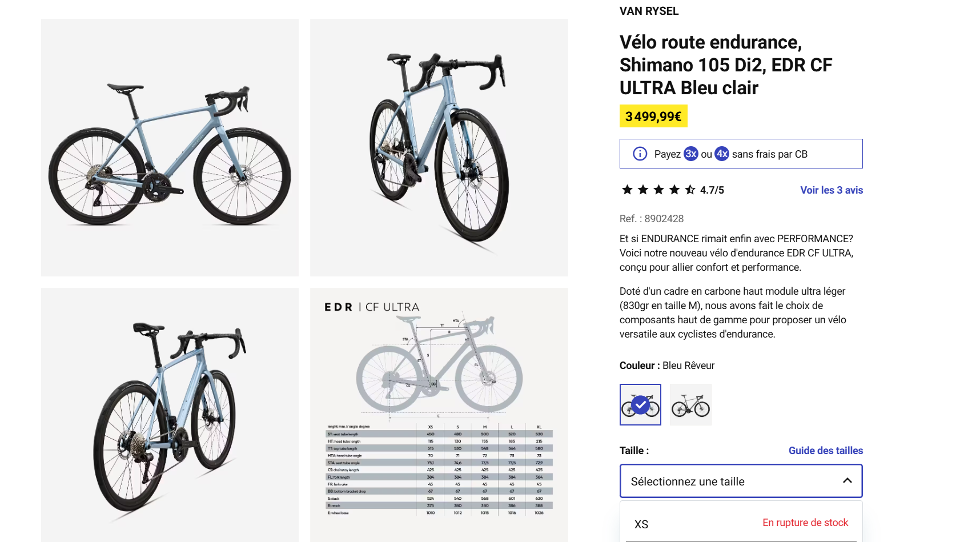Viewport: 980px width, 542px height.
Task: Click the info icon in payment banner
Action: (640, 154)
